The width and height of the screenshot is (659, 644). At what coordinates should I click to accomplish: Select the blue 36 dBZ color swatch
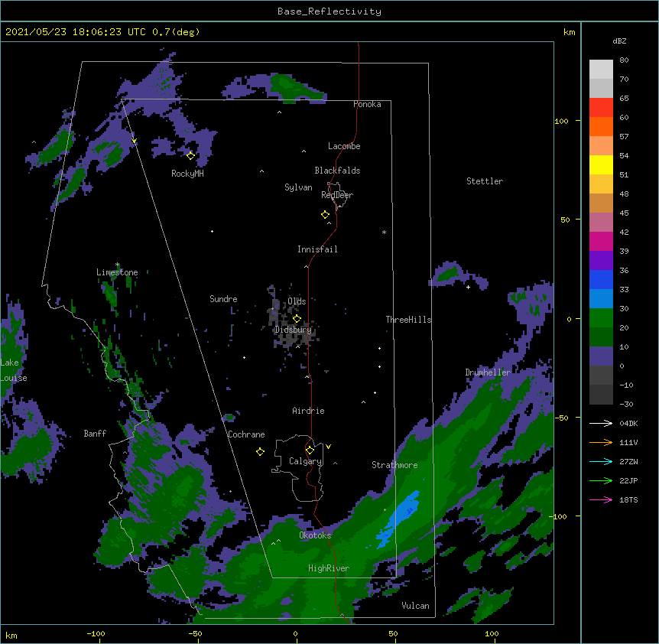click(601, 279)
